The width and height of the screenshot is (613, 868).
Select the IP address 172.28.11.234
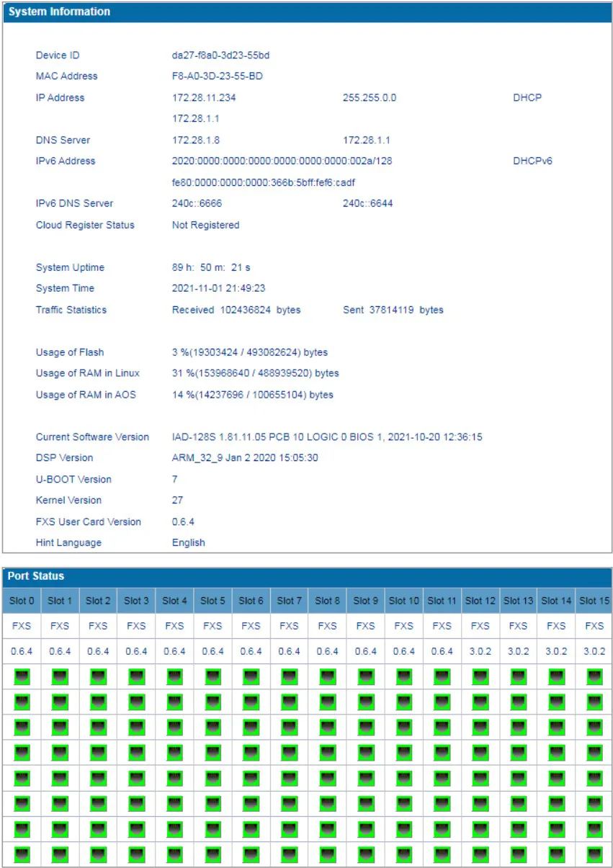204,98
